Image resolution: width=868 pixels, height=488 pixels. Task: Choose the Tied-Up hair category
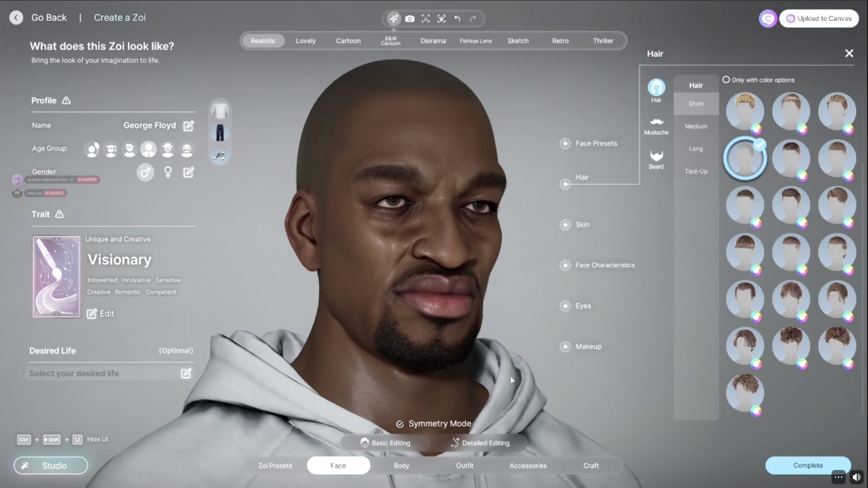[696, 172]
